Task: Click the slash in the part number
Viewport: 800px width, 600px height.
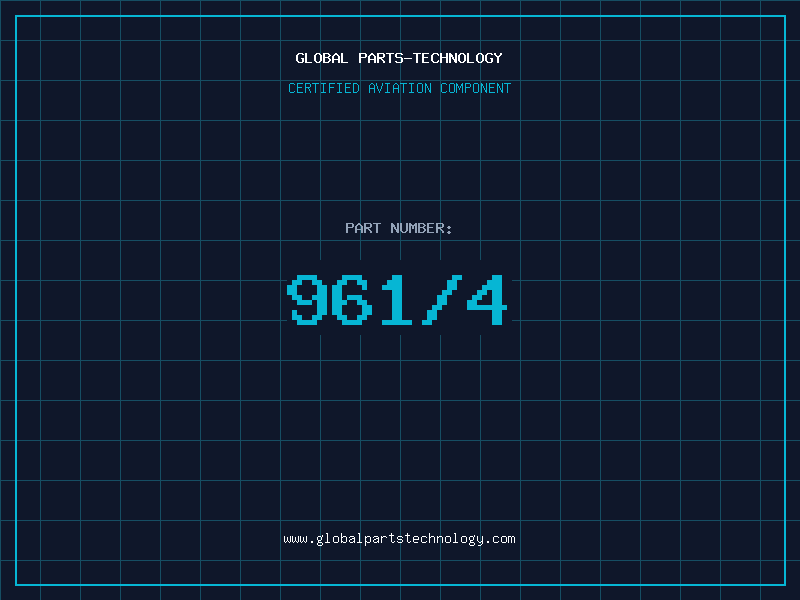Action: click(x=442, y=299)
